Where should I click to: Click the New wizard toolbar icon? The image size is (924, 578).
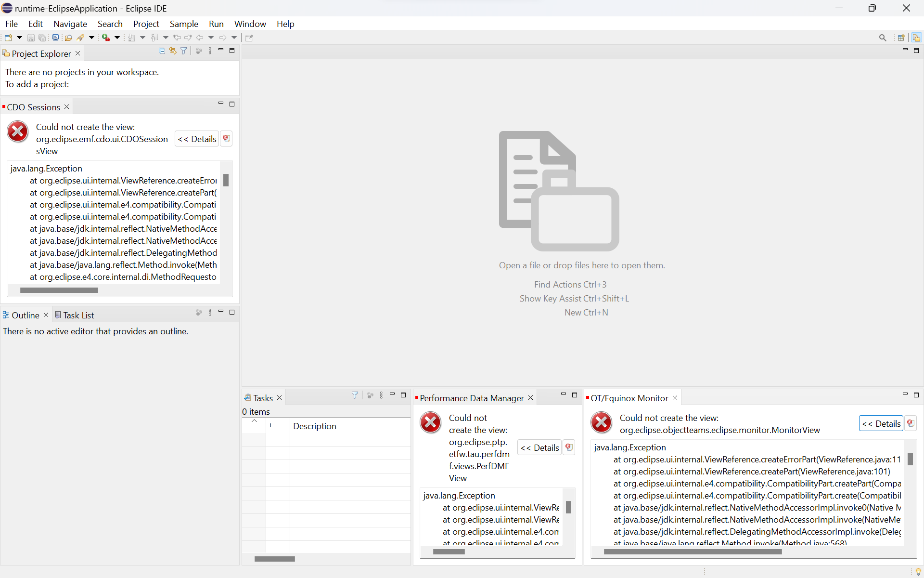pos(8,38)
